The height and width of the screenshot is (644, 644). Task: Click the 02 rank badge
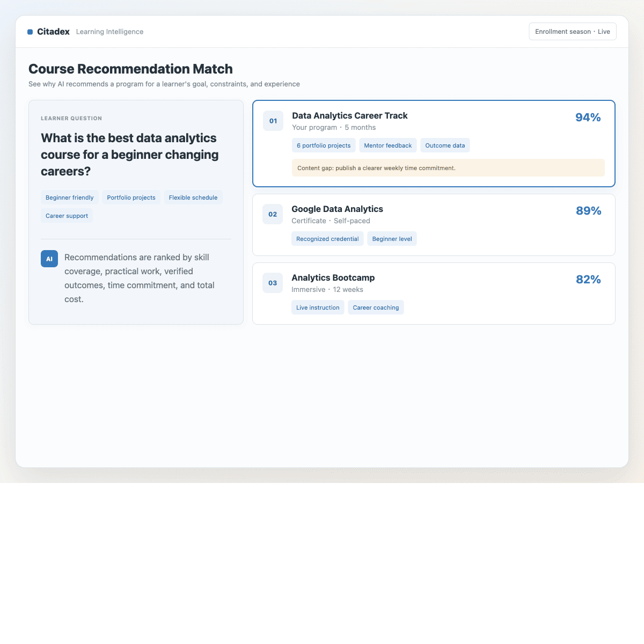coord(273,214)
